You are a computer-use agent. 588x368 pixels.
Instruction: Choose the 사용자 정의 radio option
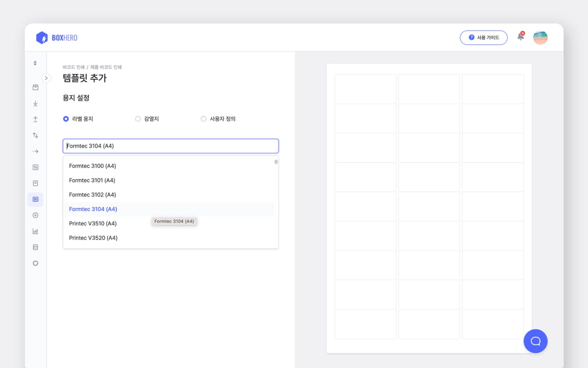point(203,119)
